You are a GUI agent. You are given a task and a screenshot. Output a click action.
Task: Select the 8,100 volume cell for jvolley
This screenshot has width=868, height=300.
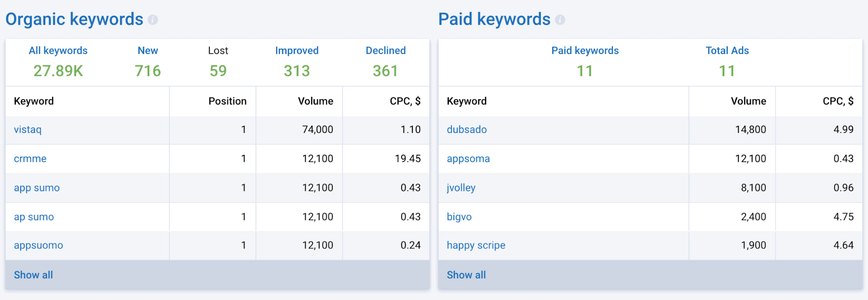(x=732, y=188)
